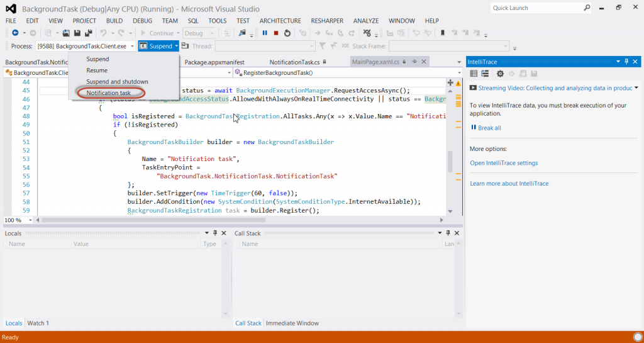Screen dimensions: 644x343
Task: Click the Break All pause icon
Action: [x=265, y=33]
